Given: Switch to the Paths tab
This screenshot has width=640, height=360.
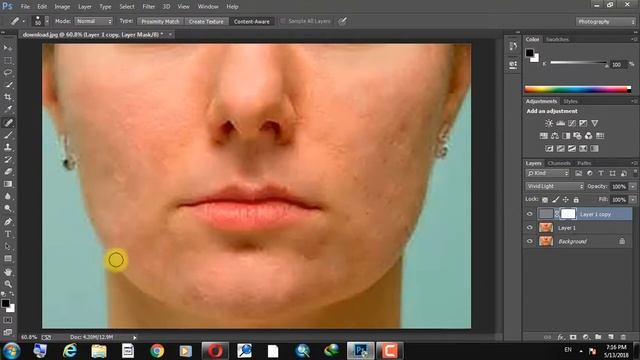Looking at the screenshot, I should tap(584, 163).
